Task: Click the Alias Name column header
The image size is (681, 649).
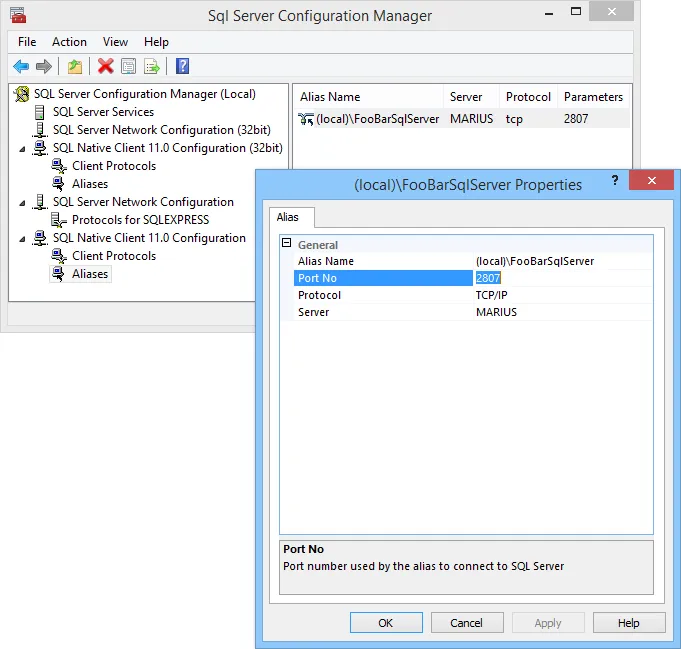Action: pos(369,96)
